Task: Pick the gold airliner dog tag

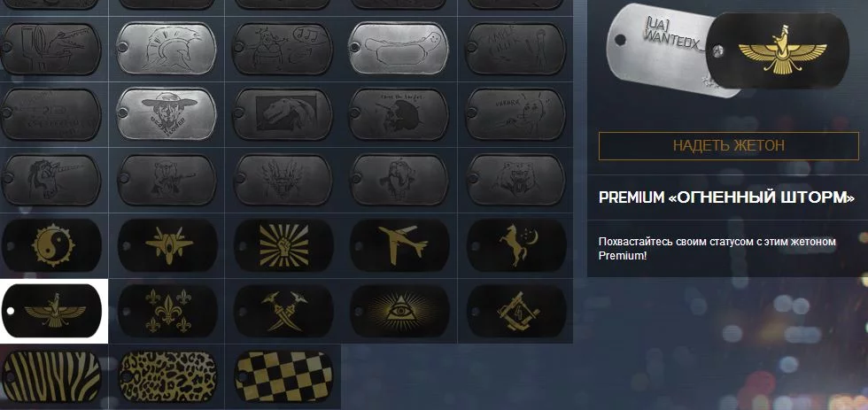Action: (399, 245)
